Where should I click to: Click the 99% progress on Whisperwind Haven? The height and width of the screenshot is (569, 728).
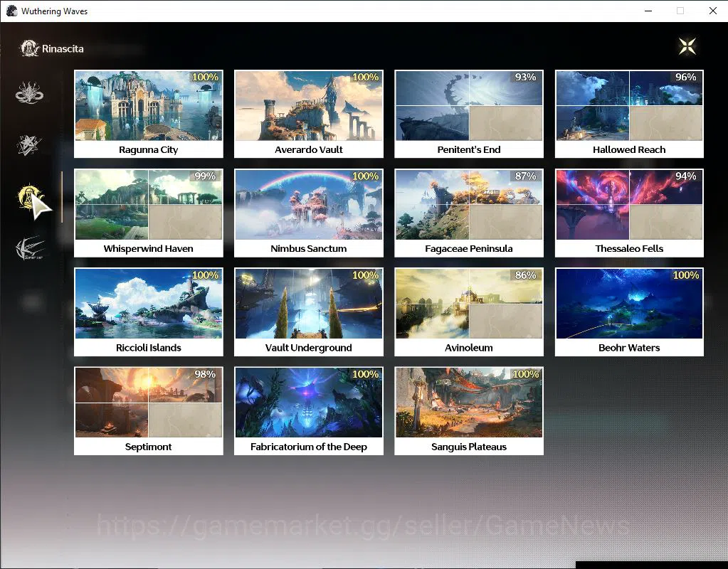click(x=205, y=176)
